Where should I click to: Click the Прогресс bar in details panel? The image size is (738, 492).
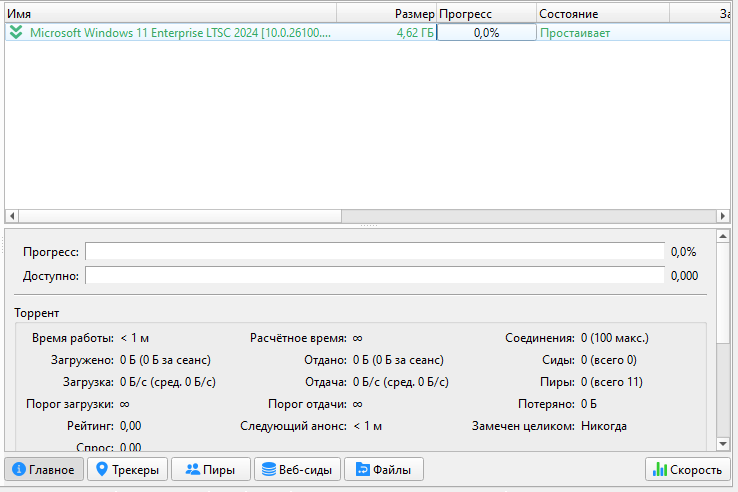coord(375,251)
